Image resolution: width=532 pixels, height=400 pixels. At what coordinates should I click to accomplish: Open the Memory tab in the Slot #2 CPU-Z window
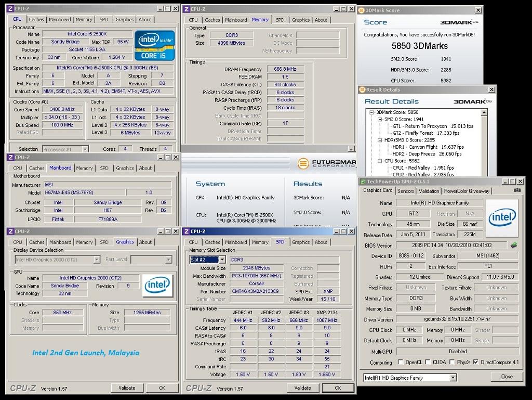[x=260, y=242]
